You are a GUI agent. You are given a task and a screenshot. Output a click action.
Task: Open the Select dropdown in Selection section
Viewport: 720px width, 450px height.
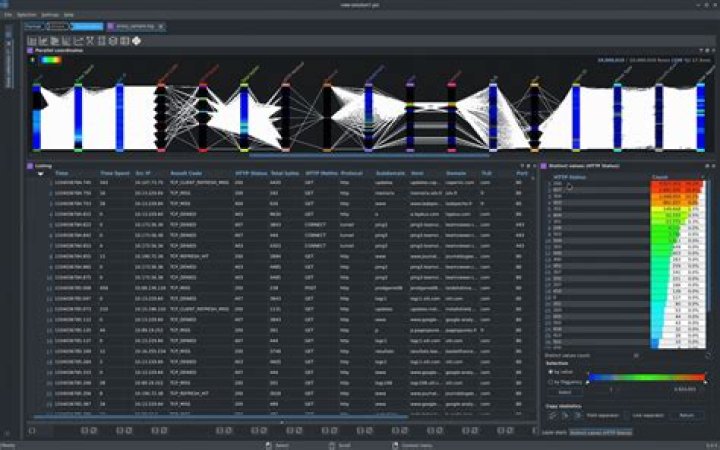564,392
